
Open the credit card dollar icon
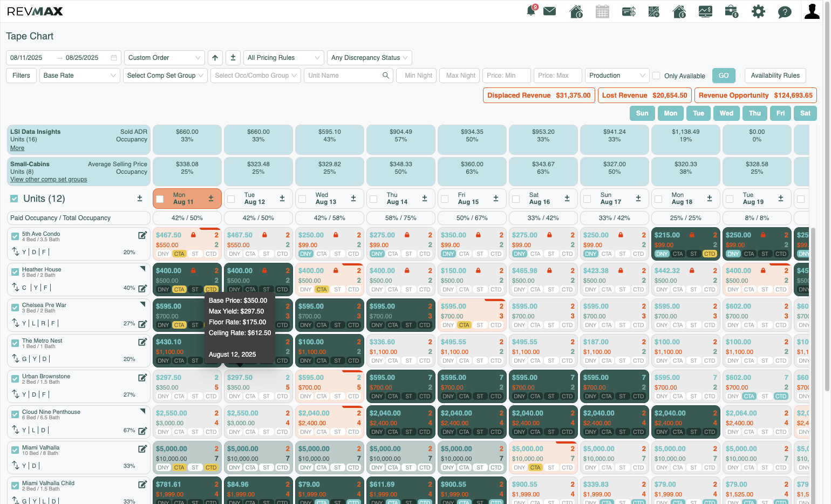(629, 11)
